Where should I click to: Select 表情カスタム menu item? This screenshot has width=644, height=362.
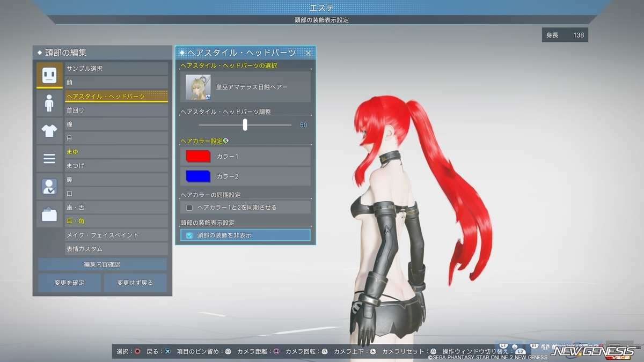[116, 249]
